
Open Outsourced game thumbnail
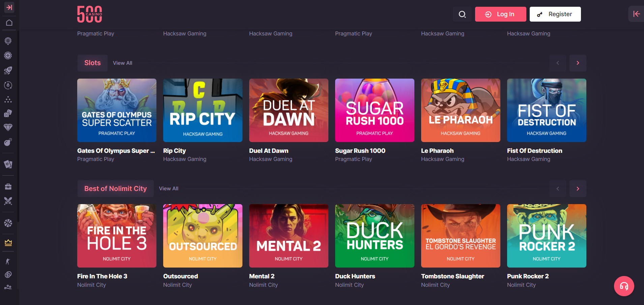(203, 236)
